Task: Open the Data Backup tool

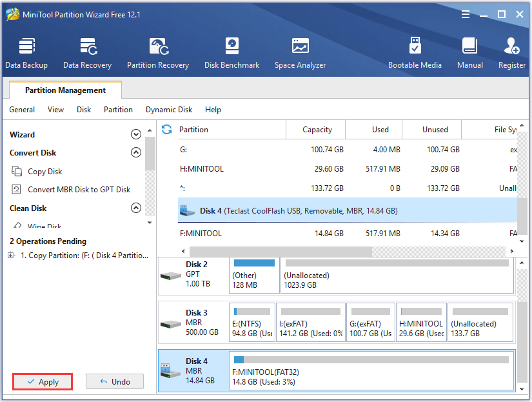Action: point(26,54)
